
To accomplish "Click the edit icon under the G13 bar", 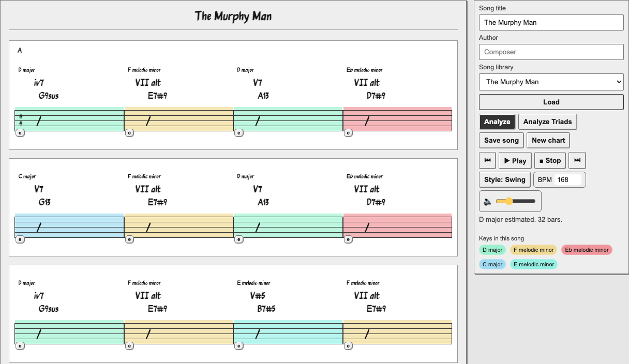I will point(20,239).
